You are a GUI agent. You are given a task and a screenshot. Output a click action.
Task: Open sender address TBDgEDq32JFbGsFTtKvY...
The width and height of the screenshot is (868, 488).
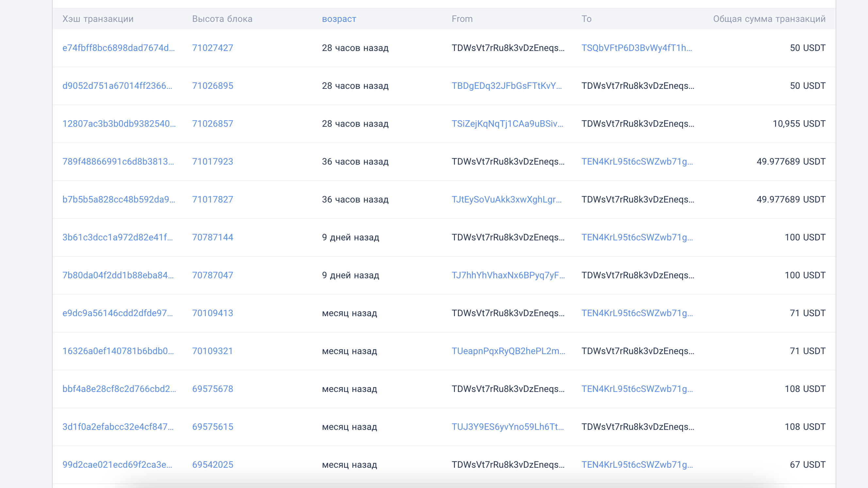tap(507, 86)
